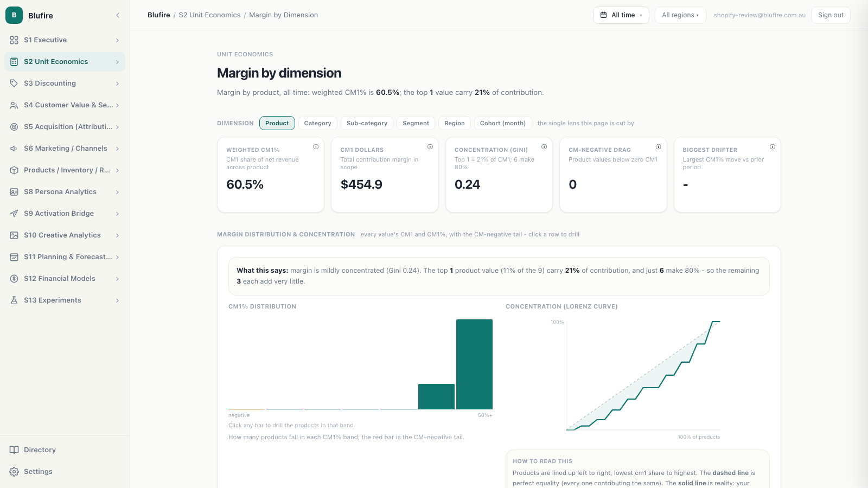Select the Region dimension pill
868x488 pixels.
pyautogui.click(x=455, y=123)
